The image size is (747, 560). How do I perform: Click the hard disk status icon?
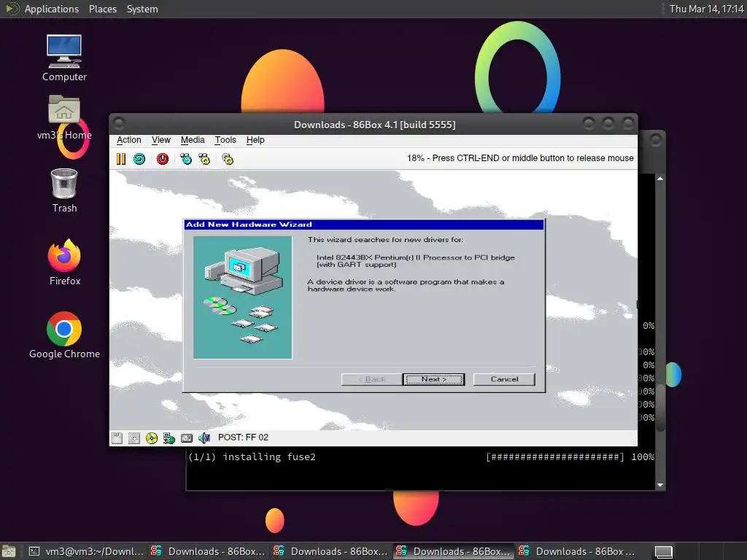(187, 438)
